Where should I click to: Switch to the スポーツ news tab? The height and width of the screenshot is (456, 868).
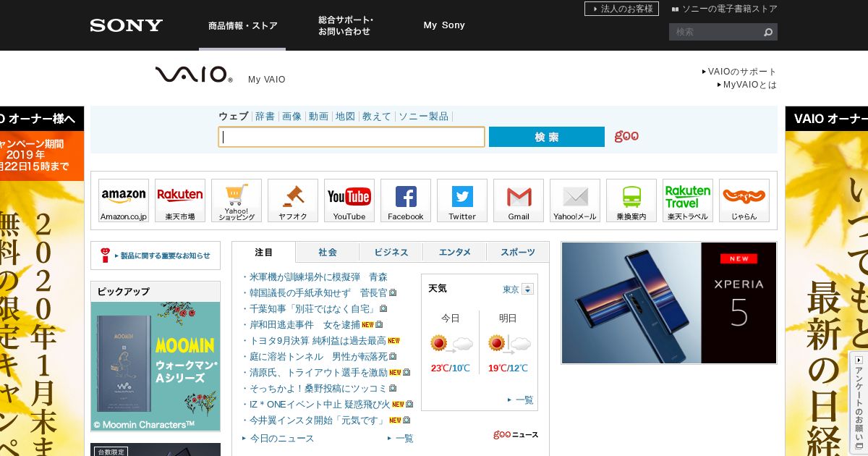[x=518, y=252]
